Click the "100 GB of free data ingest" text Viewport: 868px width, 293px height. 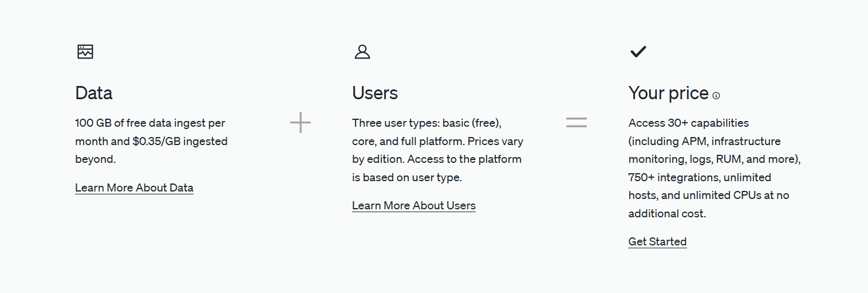[142, 123]
